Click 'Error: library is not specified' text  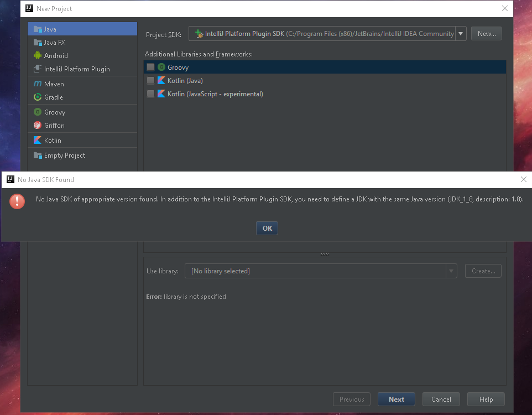coord(186,297)
